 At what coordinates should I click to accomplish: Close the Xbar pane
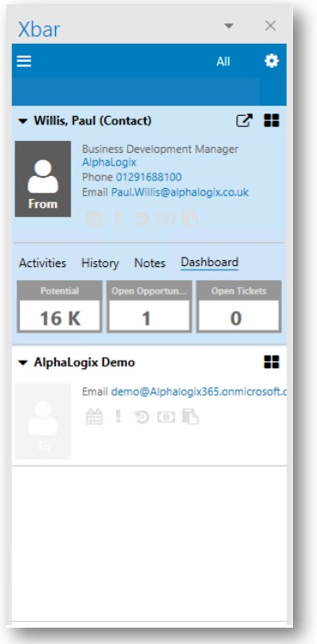coord(270,27)
